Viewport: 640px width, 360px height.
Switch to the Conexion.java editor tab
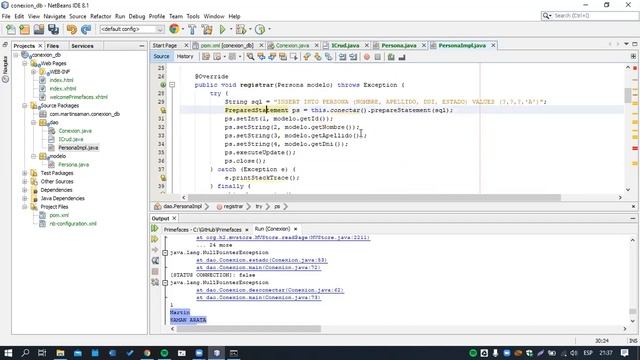[x=292, y=45]
